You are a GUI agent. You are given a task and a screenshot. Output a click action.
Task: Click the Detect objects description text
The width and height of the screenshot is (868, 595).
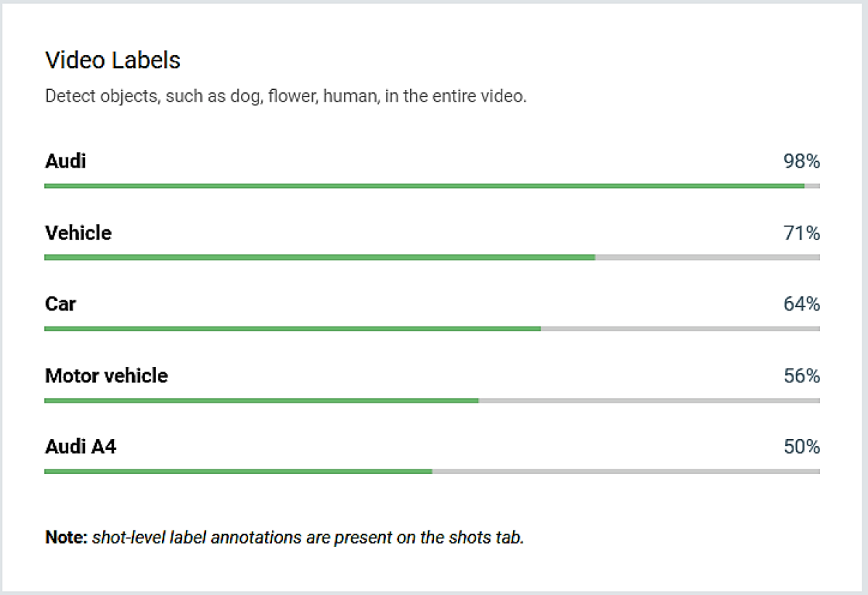coord(286,97)
